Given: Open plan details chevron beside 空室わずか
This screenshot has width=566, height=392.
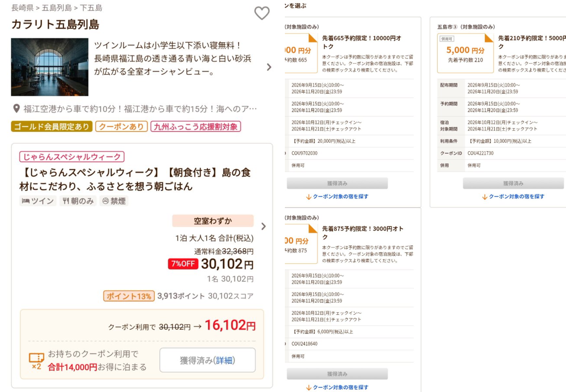Looking at the screenshot, I should pyautogui.click(x=263, y=226).
